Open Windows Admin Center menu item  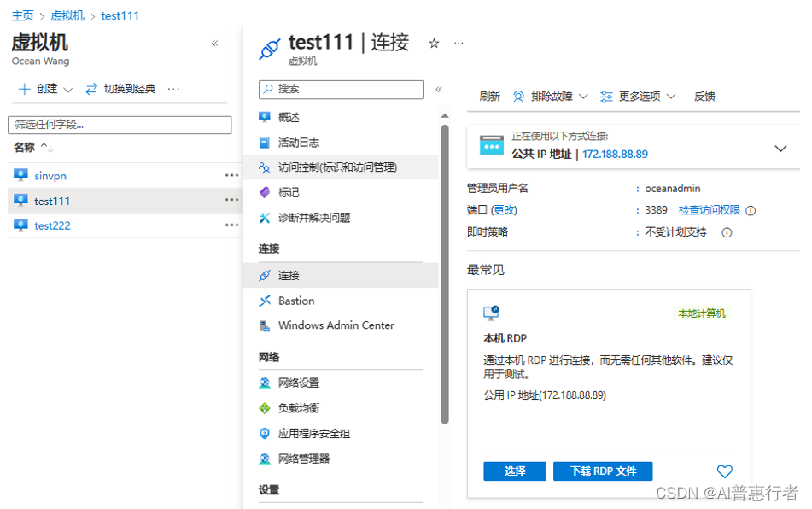pyautogui.click(x=336, y=325)
